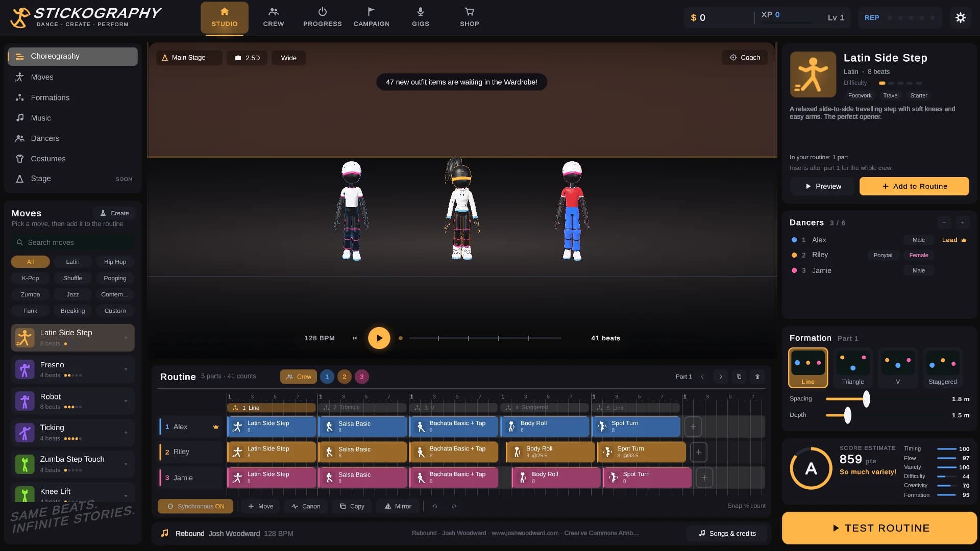Remove a dancer with the minus icon
The image size is (980, 551).
tap(944, 222)
